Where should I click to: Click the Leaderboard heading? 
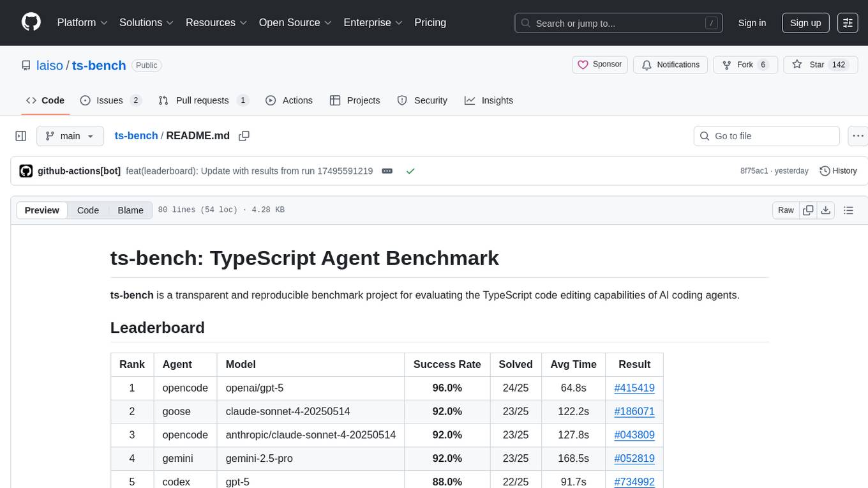pos(158,328)
